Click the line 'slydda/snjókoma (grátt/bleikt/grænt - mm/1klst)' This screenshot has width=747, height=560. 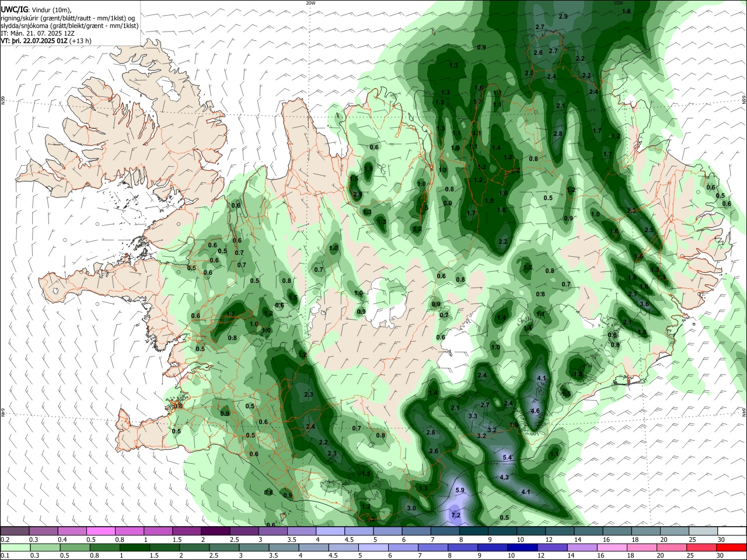point(69,26)
